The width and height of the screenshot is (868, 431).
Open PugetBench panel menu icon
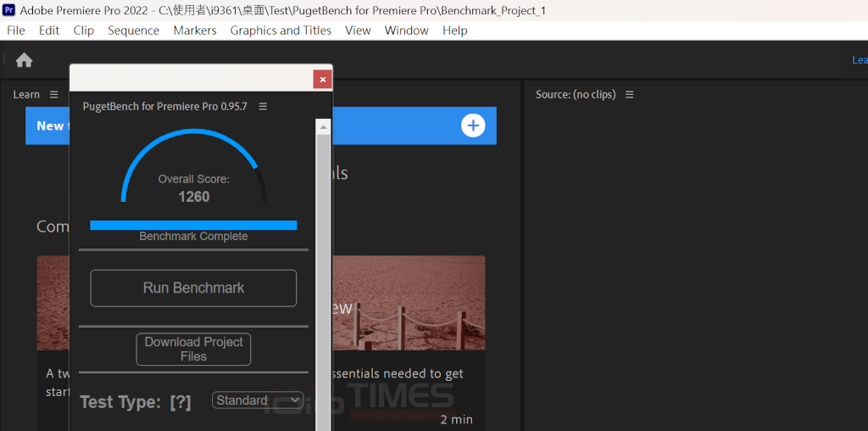(263, 106)
